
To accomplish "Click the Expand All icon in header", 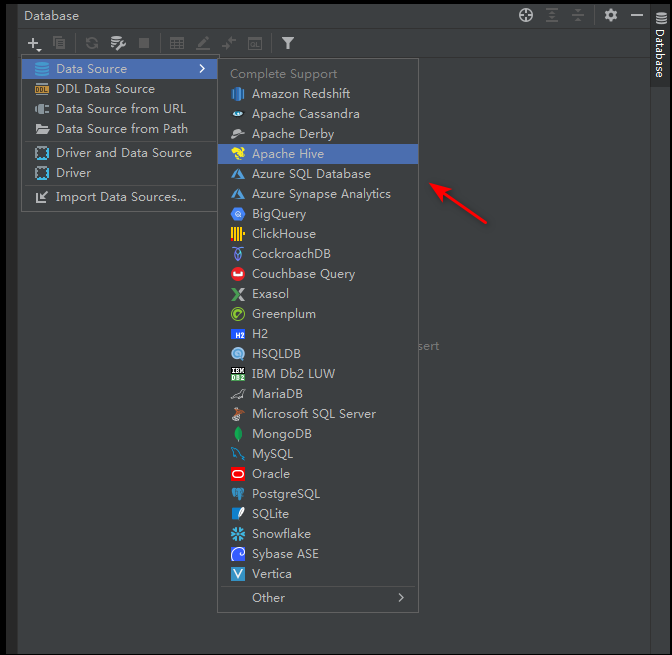I will (552, 15).
